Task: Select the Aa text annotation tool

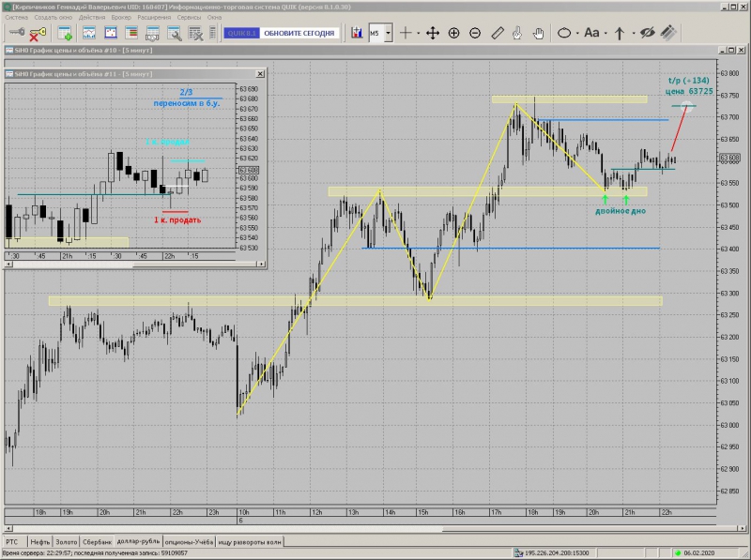Action: click(591, 33)
